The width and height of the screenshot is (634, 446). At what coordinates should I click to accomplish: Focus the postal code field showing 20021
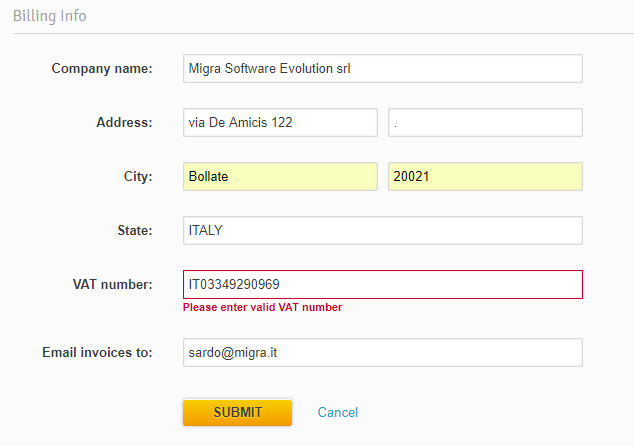pos(485,177)
